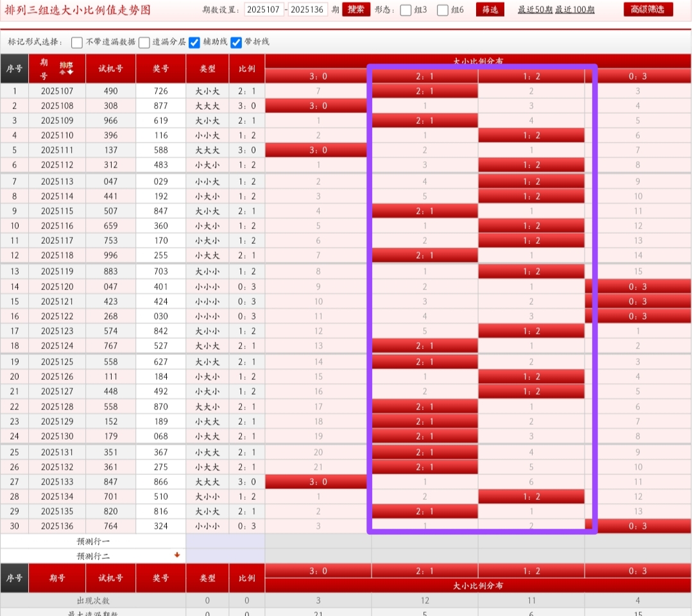Click prize number 627 in row 2025125

point(161,362)
